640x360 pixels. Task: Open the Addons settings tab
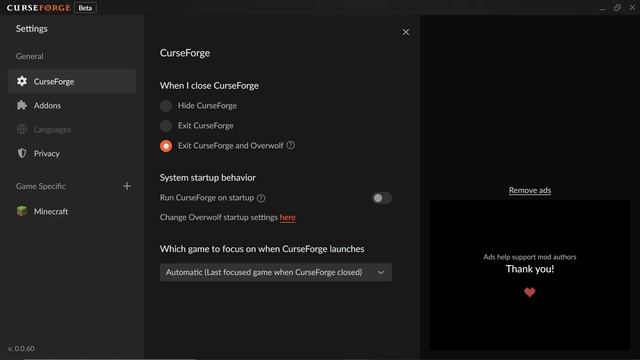click(72, 105)
